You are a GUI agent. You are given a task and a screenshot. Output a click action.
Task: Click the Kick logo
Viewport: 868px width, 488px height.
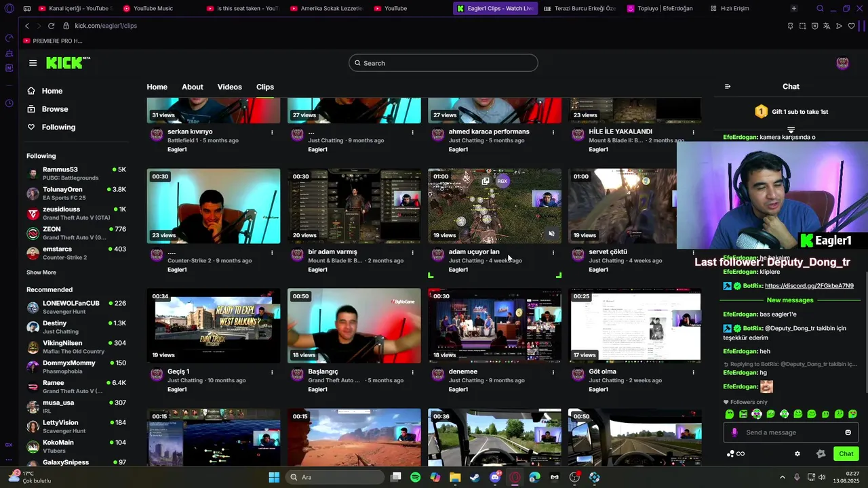68,63
